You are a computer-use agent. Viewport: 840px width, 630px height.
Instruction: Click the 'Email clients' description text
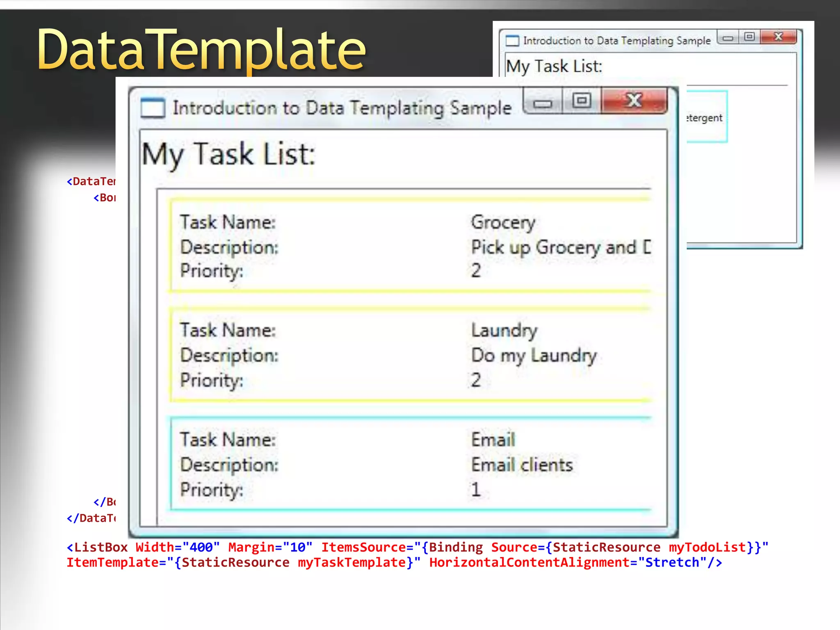(522, 465)
